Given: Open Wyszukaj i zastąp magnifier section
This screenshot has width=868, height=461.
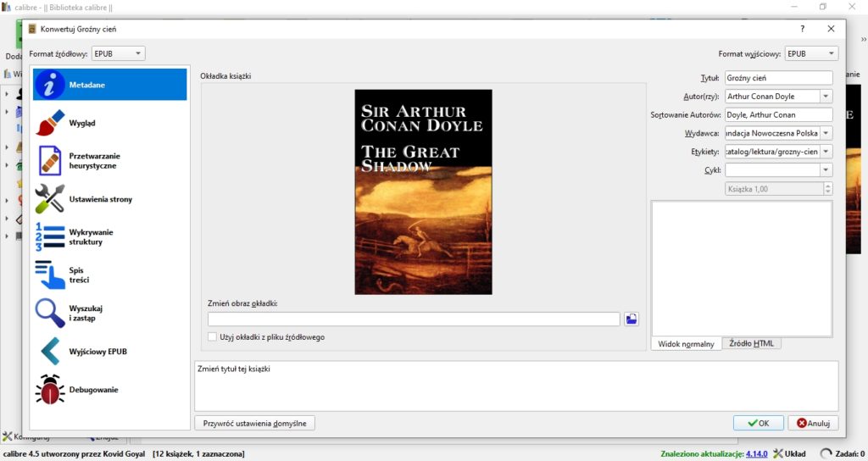Looking at the screenshot, I should (51, 313).
